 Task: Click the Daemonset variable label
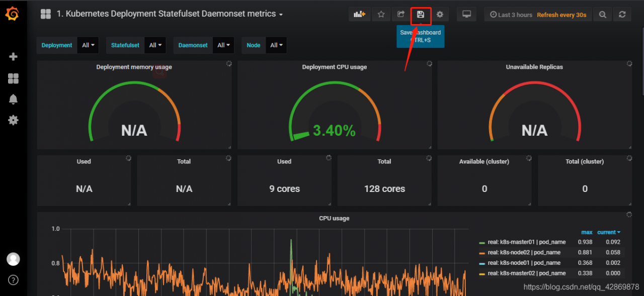coord(193,45)
